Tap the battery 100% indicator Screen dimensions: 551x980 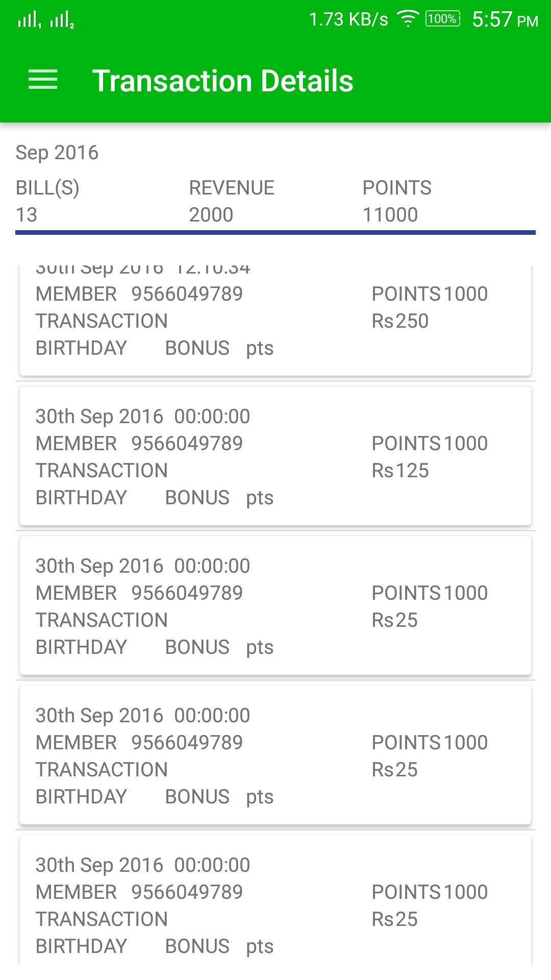coord(442,19)
